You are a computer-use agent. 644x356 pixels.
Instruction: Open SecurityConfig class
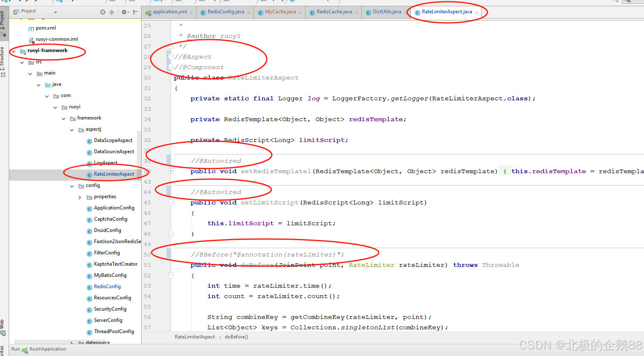(x=110, y=309)
